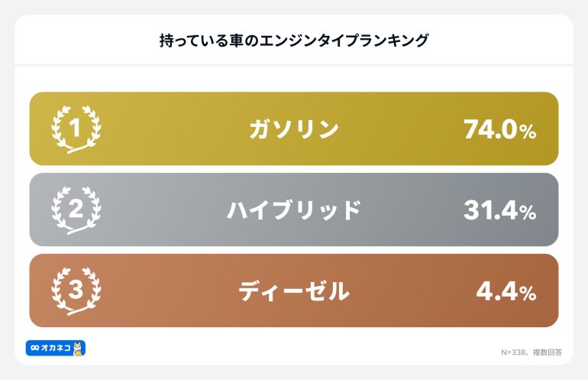Click the number 2 inside the wreath

(76, 209)
